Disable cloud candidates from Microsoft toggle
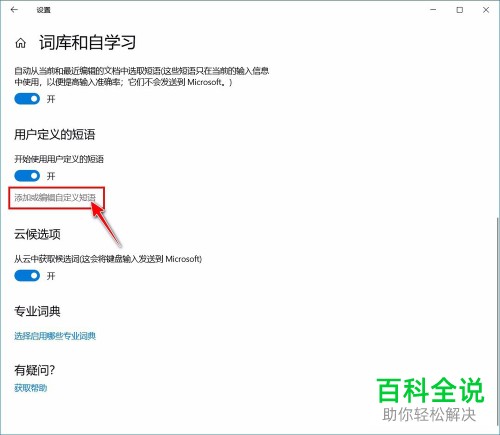 coord(27,276)
